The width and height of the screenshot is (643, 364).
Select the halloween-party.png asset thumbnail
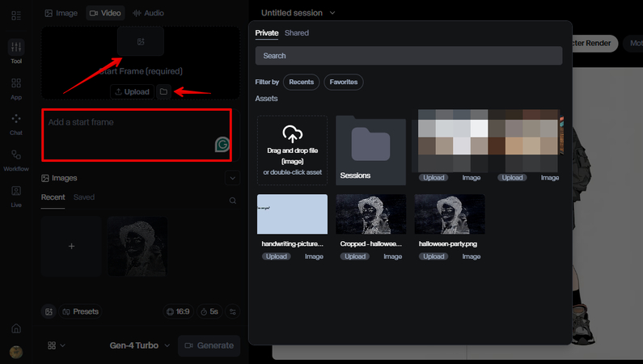(450, 214)
